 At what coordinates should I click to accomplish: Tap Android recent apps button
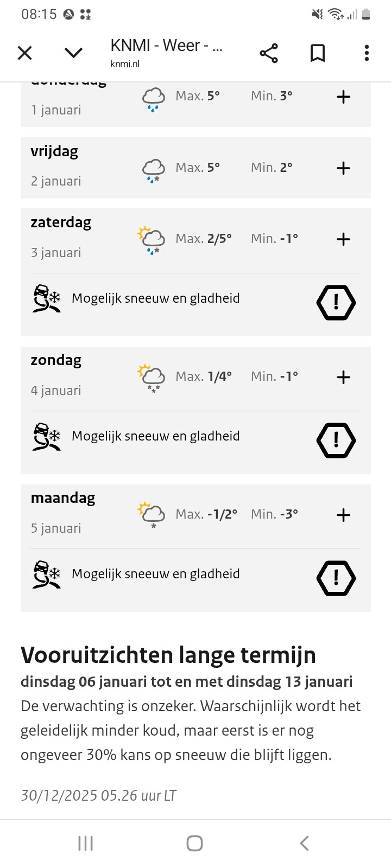pos(86,843)
